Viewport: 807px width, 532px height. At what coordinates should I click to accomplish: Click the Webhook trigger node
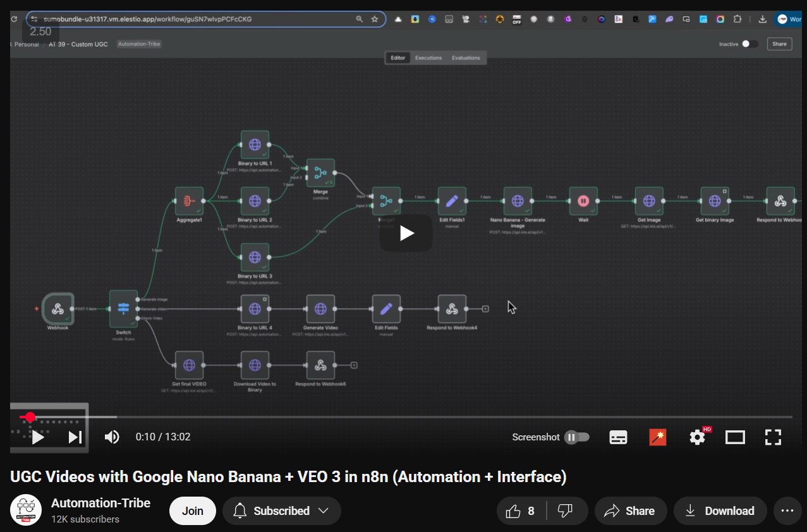(58, 308)
